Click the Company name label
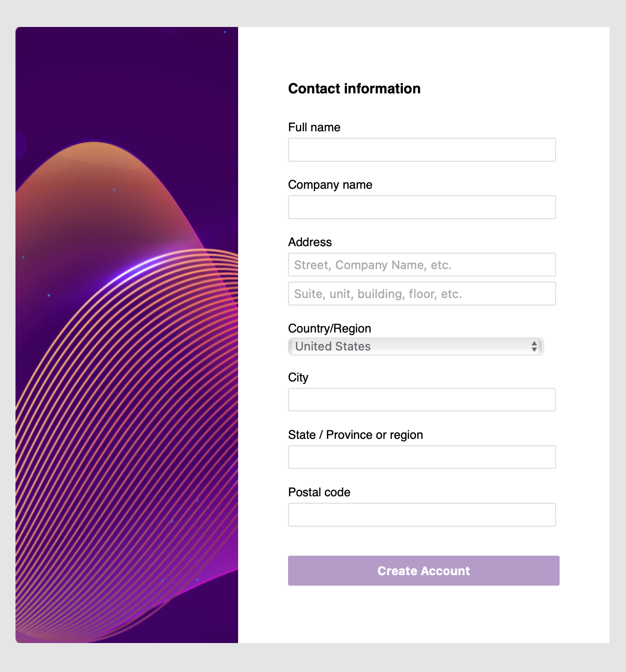626x672 pixels. click(x=330, y=185)
